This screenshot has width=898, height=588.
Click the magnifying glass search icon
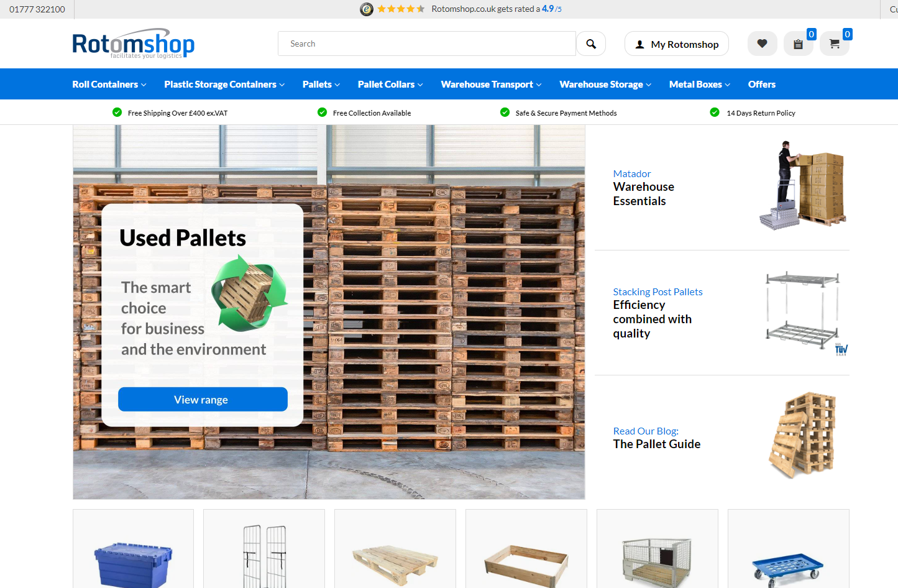point(591,44)
